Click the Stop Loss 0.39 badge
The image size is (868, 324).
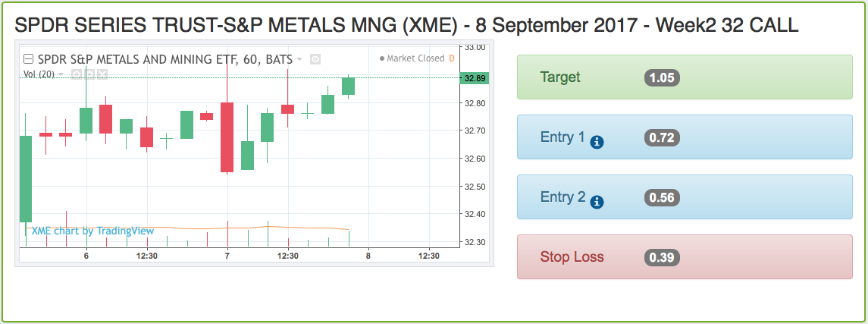pos(662,257)
